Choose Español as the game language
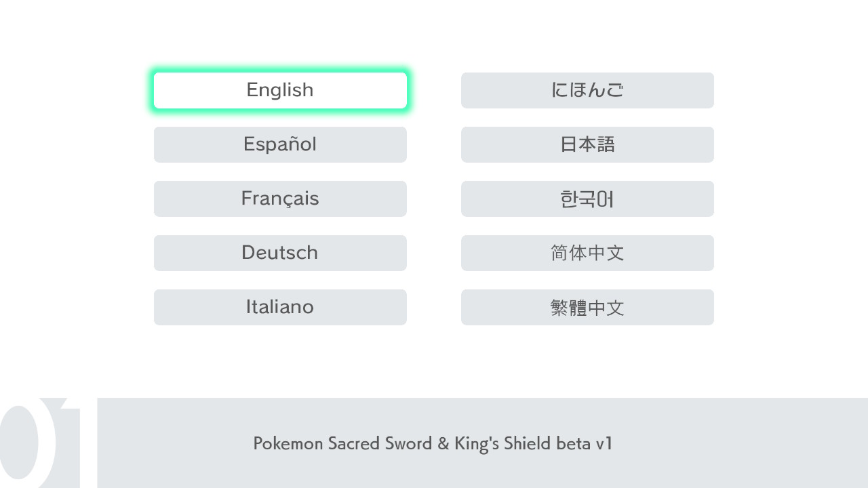 point(280,144)
